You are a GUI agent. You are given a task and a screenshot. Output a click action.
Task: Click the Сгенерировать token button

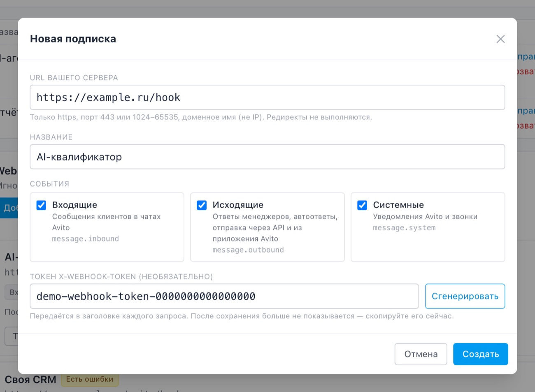(465, 296)
